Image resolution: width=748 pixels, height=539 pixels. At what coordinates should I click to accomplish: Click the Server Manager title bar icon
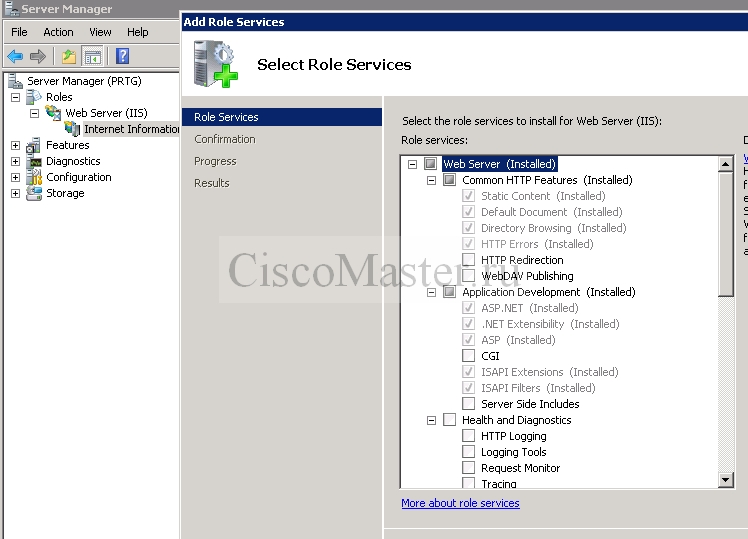pyautogui.click(x=11, y=9)
